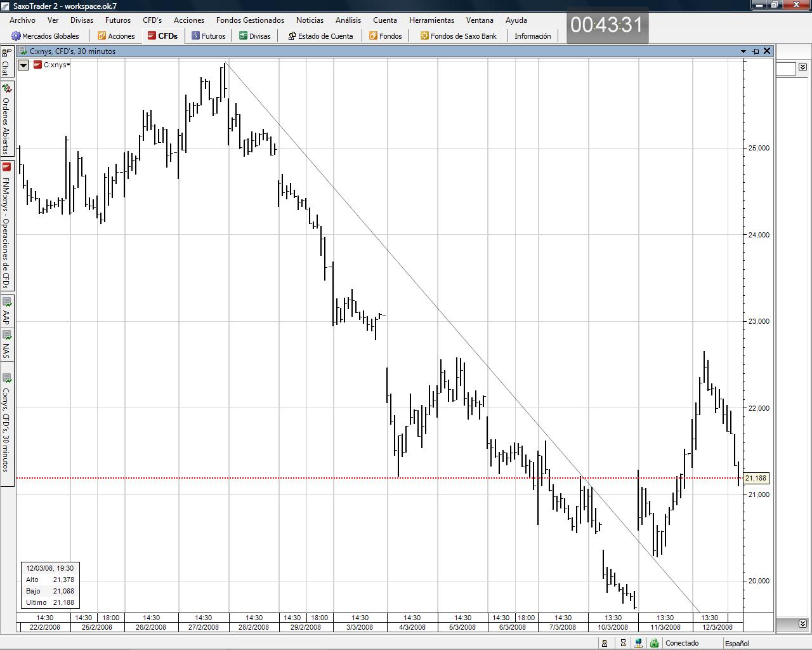The height and width of the screenshot is (650, 812).
Task: Open chart panel options dropdown arrow
Action: [x=743, y=51]
